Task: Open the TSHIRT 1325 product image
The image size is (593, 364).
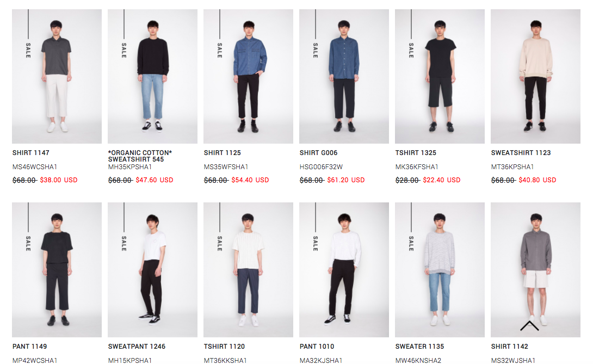Action: [440, 76]
